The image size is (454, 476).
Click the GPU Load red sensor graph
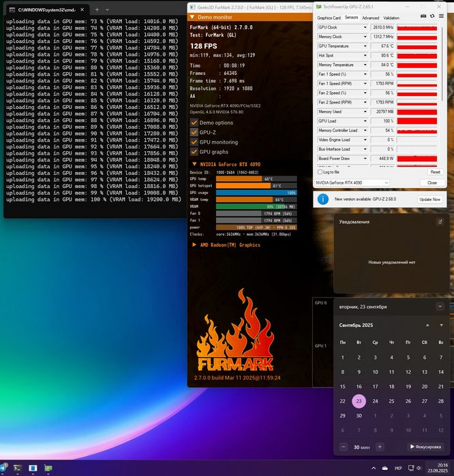click(417, 121)
